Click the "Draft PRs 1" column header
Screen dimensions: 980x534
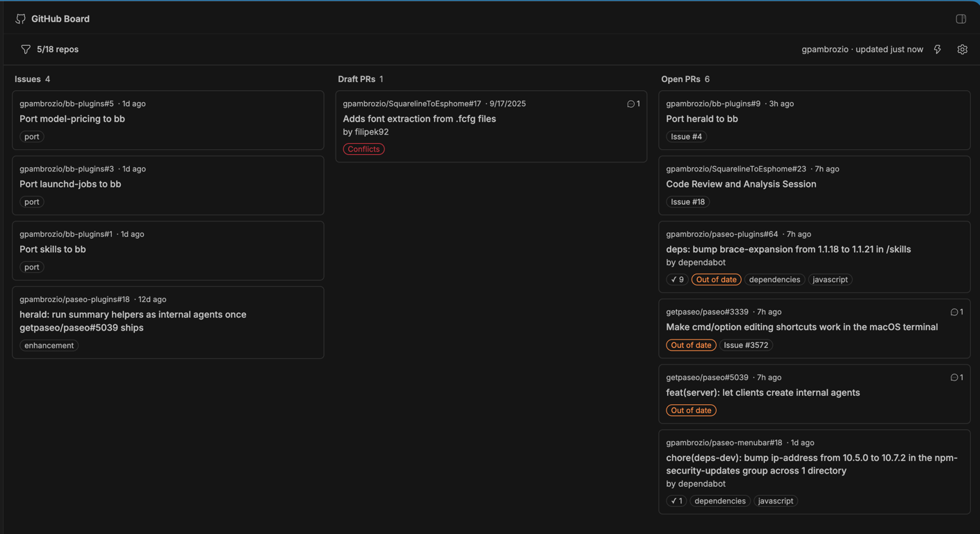[361, 79]
